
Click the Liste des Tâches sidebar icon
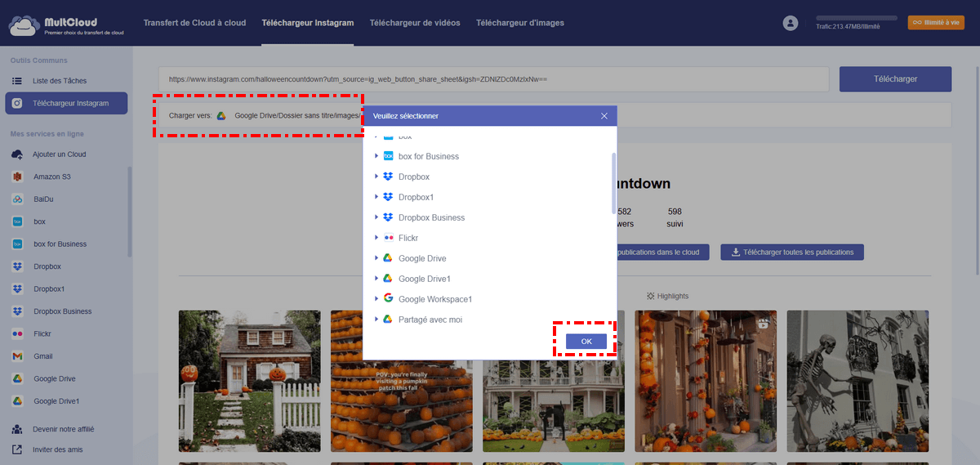point(17,81)
